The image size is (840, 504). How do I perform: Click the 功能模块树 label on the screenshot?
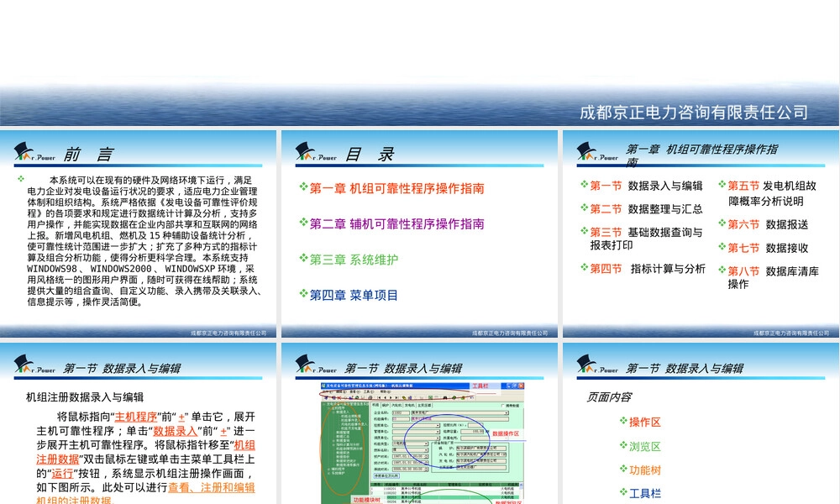[x=367, y=500]
